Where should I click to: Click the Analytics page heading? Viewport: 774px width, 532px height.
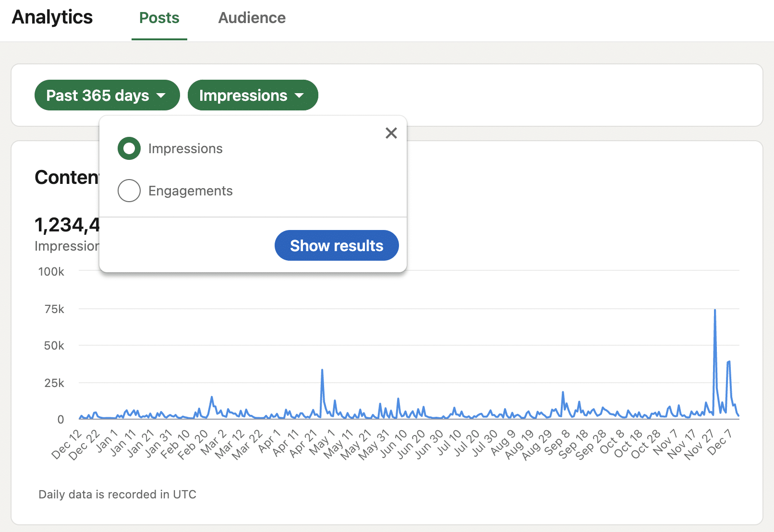(52, 17)
